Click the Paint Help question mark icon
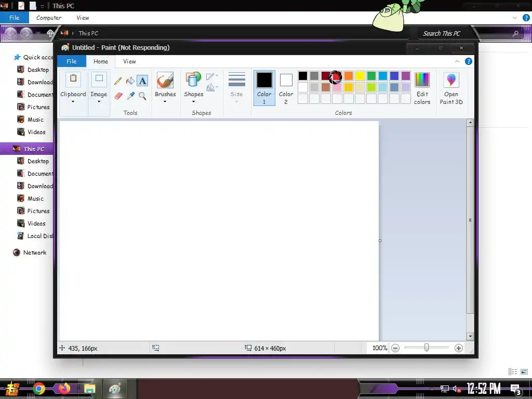 tap(468, 61)
